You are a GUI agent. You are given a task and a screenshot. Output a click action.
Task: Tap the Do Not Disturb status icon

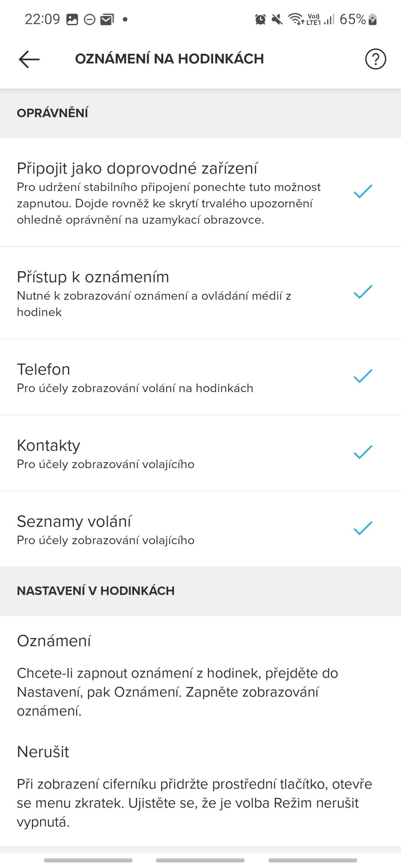point(89,19)
